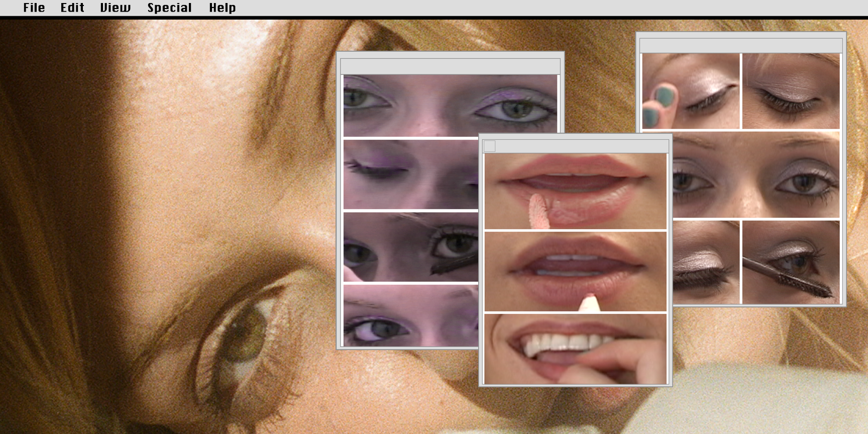Select the purple-eyeshadow window title bar
The width and height of the screenshot is (868, 434).
pos(450,66)
